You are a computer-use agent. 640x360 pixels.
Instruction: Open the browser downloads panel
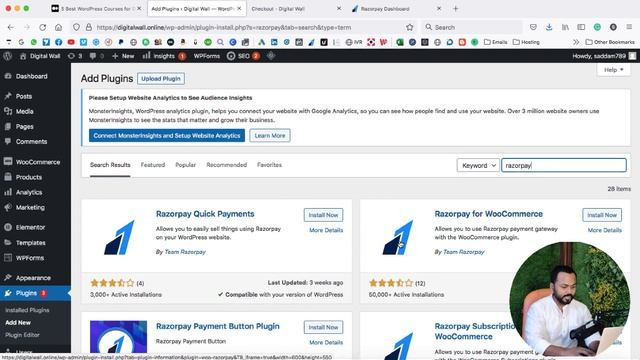coord(549,27)
